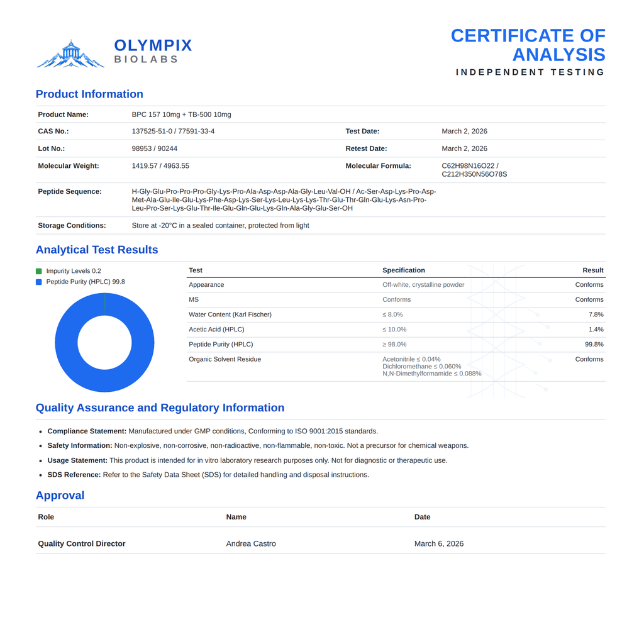Image resolution: width=644 pixels, height=644 pixels.
Task: Click the Water Content Karl Fischer row
Action: 396,314
